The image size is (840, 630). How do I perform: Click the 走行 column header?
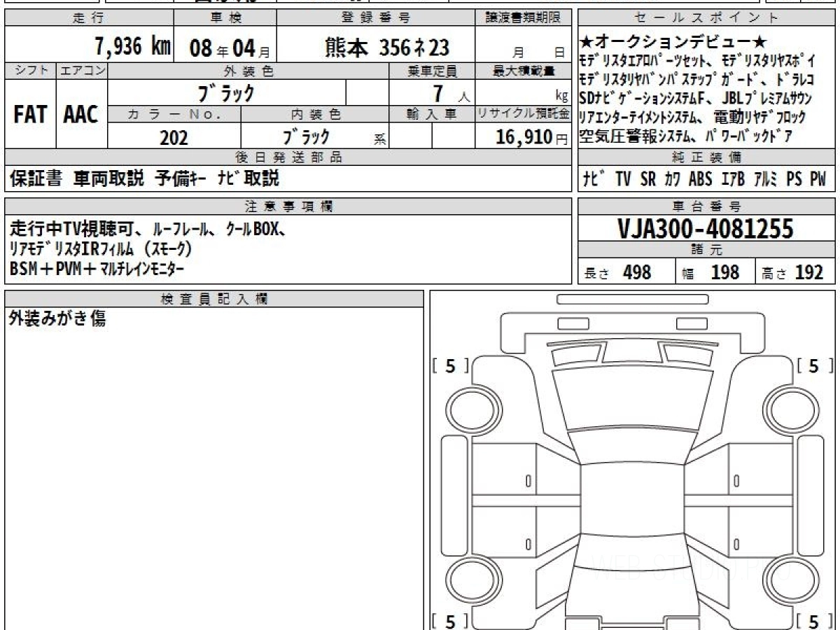click(x=88, y=18)
